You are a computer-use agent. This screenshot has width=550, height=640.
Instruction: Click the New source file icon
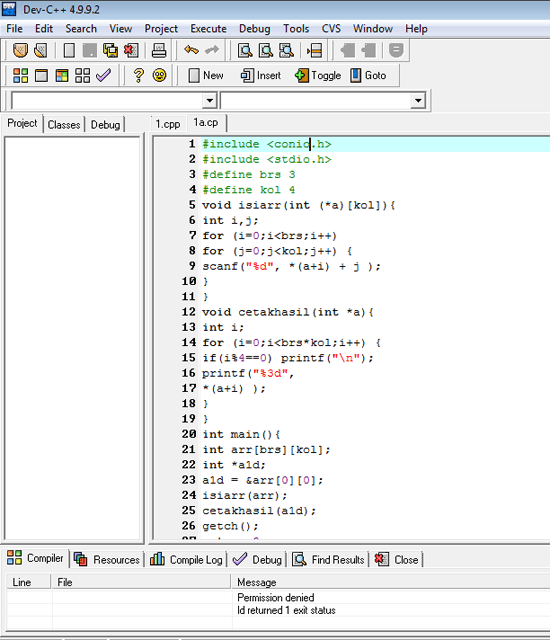[x=69, y=51]
